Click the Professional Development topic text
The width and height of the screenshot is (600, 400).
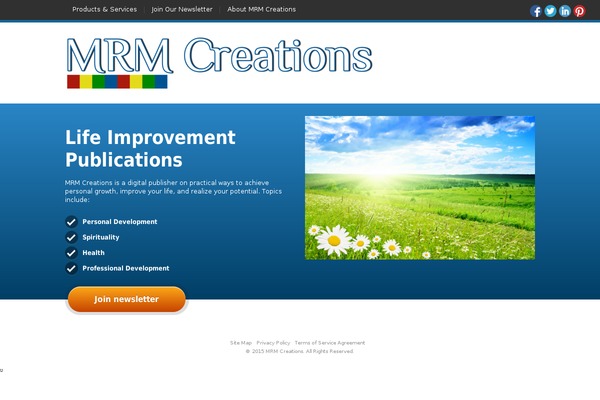tap(126, 268)
